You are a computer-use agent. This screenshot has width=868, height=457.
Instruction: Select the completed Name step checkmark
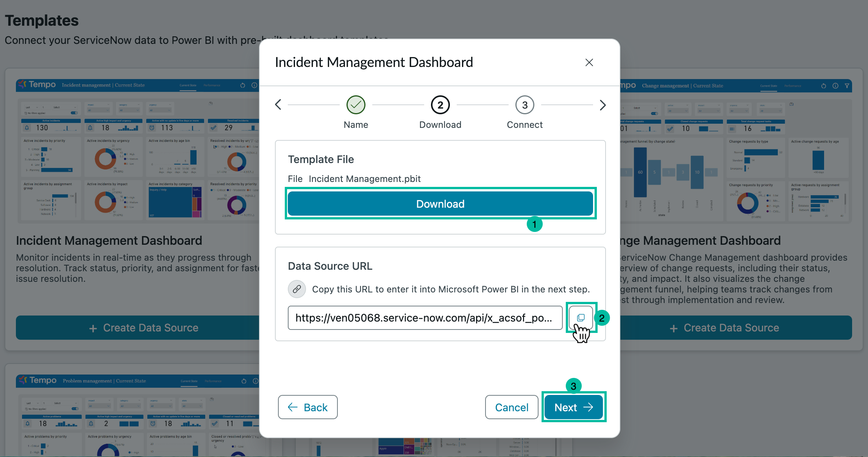point(356,105)
